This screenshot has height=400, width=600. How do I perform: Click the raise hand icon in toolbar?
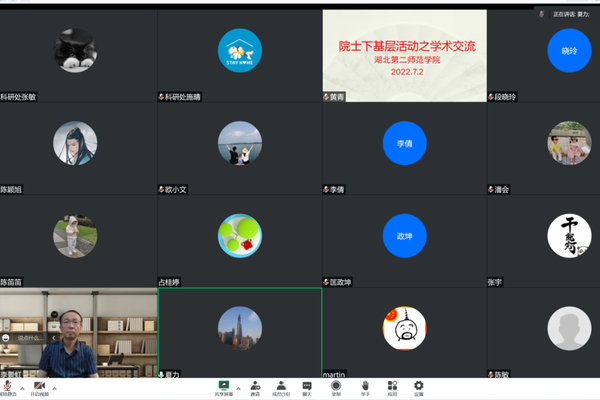click(x=365, y=387)
